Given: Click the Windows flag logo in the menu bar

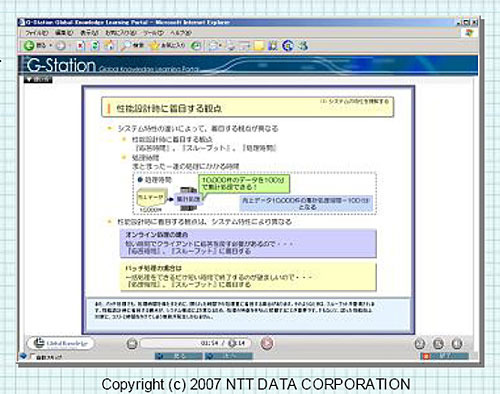Looking at the screenshot, I should click(469, 33).
